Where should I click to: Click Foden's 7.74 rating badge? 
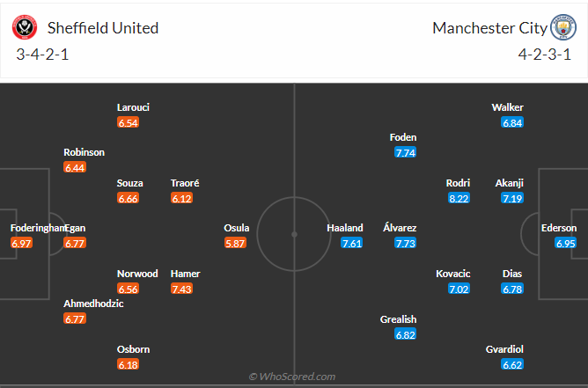405,152
